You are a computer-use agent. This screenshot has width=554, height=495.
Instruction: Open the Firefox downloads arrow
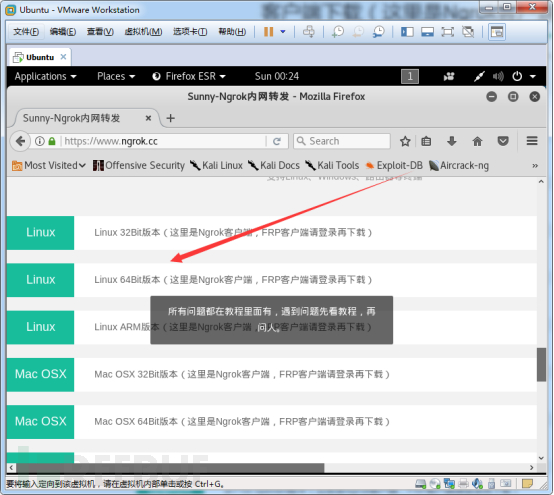[452, 141]
